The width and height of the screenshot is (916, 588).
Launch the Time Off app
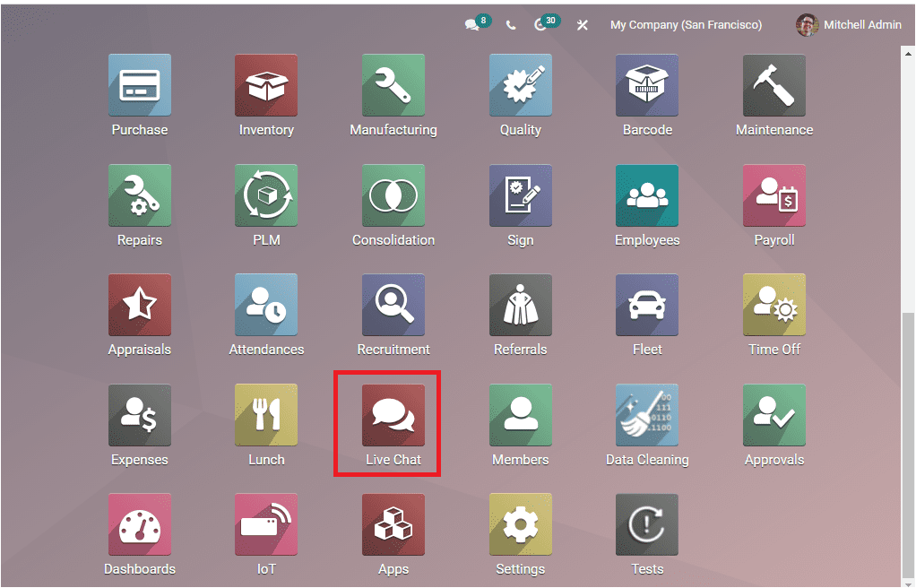pos(774,305)
